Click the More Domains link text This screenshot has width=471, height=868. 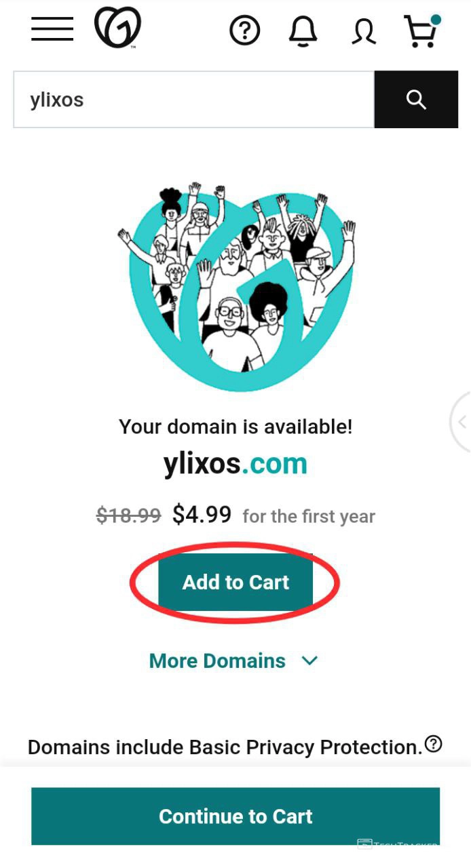[217, 661]
